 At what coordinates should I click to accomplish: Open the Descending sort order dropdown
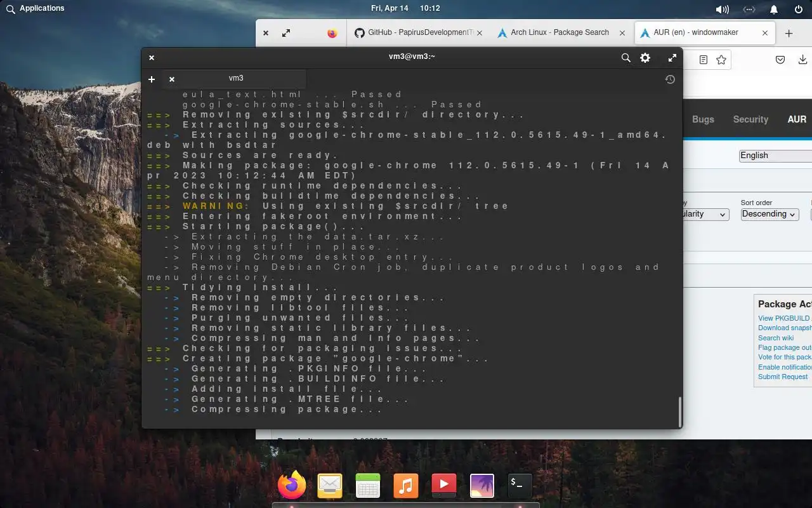[769, 214]
